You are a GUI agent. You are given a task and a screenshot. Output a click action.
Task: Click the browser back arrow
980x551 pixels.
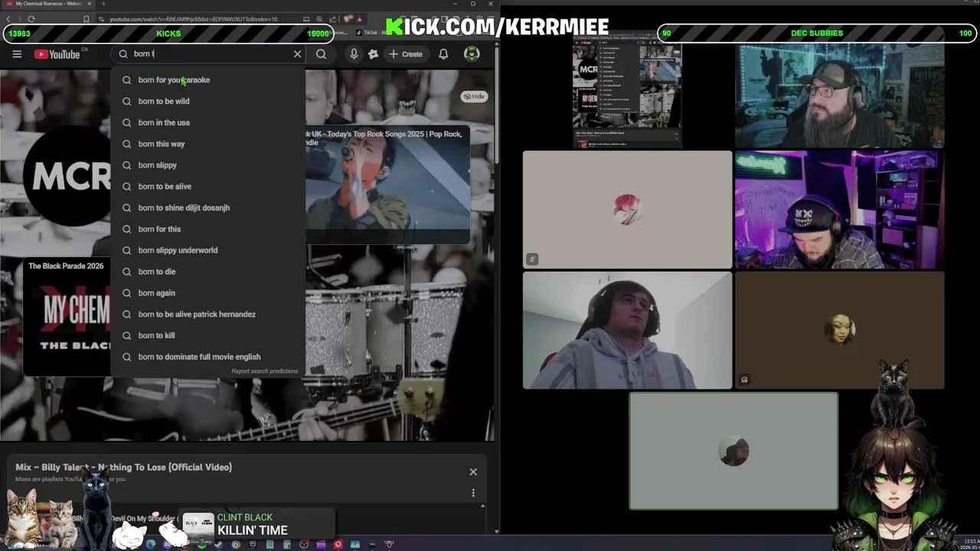pyautogui.click(x=9, y=19)
